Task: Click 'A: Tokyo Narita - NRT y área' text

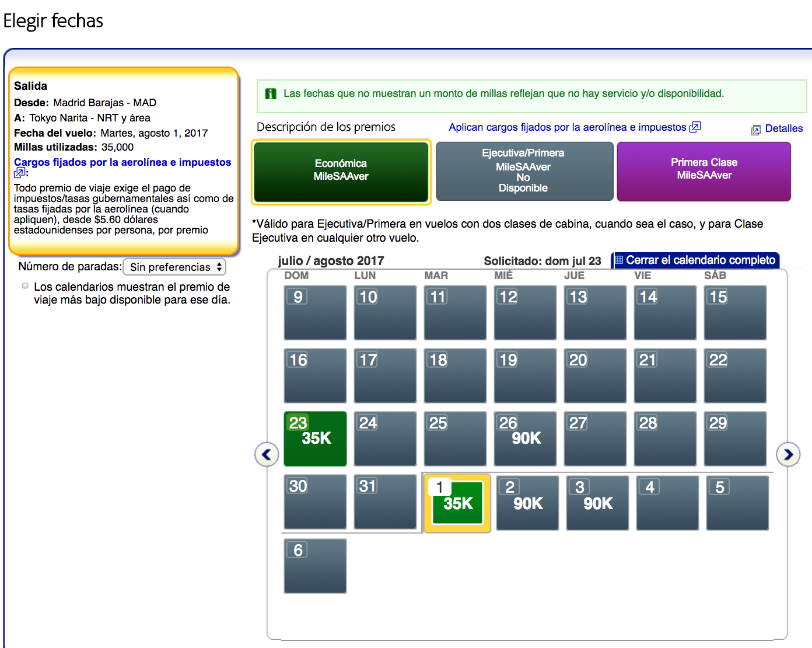Action: [x=82, y=118]
